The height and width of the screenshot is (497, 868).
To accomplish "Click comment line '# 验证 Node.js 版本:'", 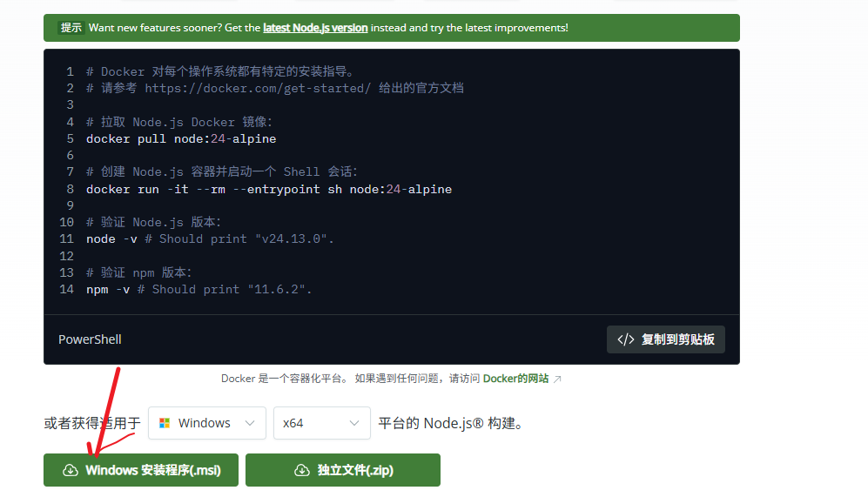I will [153, 223].
